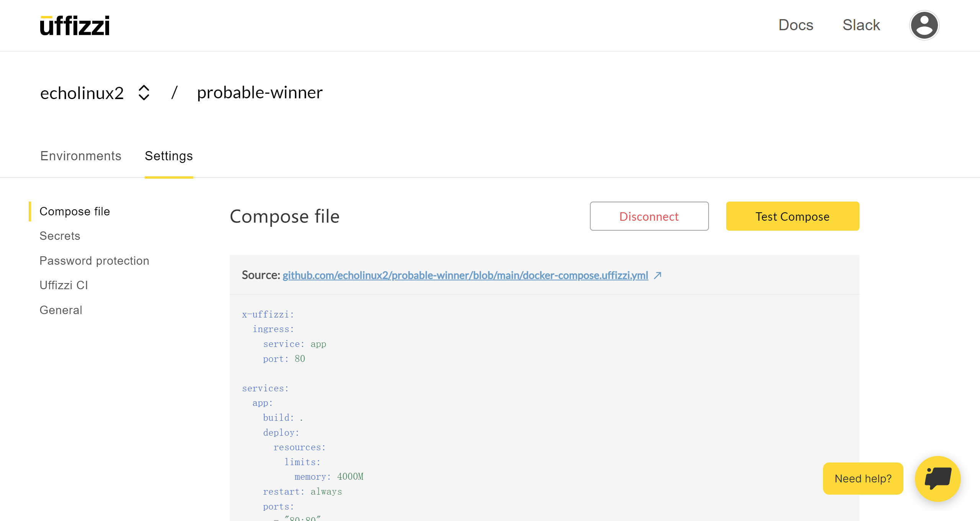980x521 pixels.
Task: Open the Compose file settings section
Action: tap(75, 212)
